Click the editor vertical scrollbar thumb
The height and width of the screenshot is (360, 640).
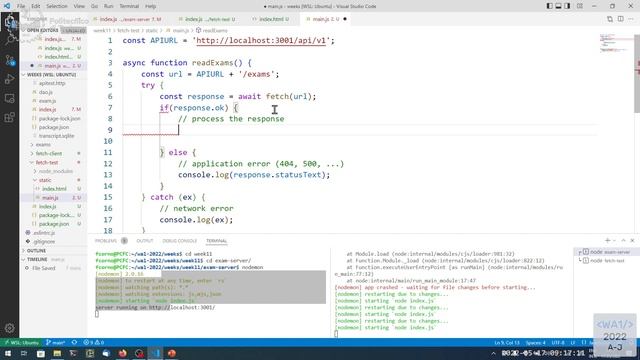tap(637, 73)
